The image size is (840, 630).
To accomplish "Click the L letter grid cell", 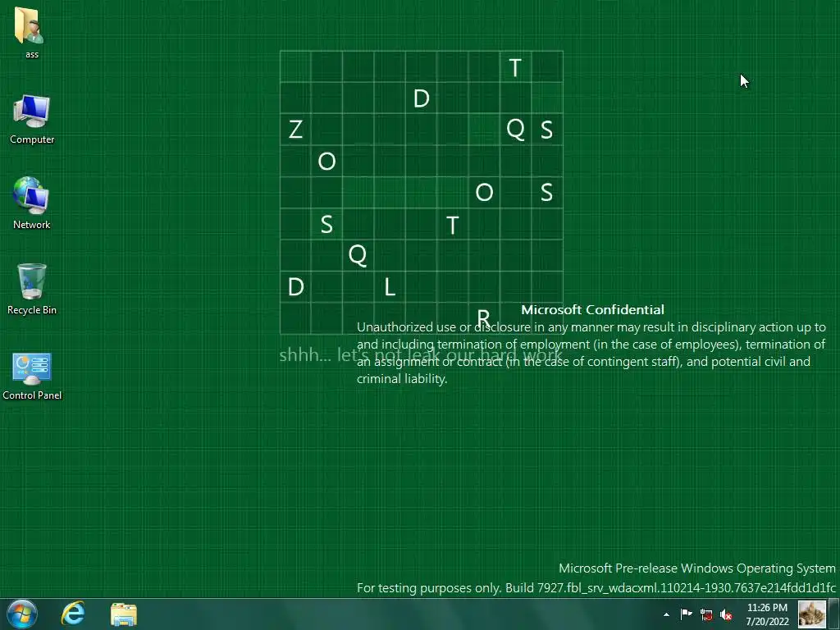I will (x=390, y=287).
